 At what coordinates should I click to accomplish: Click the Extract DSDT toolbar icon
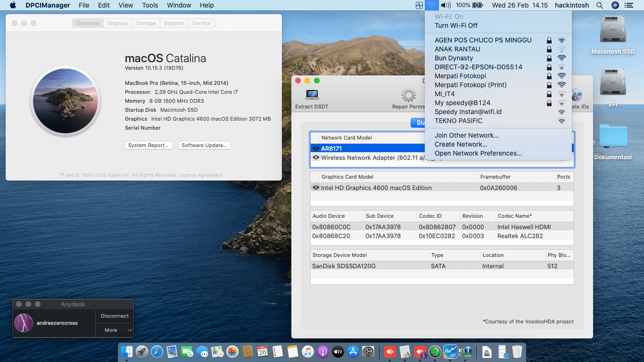[x=312, y=95]
